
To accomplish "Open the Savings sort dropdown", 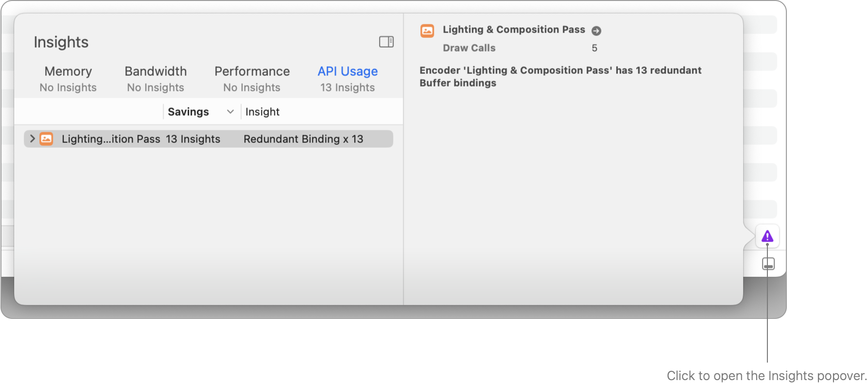I will point(200,111).
